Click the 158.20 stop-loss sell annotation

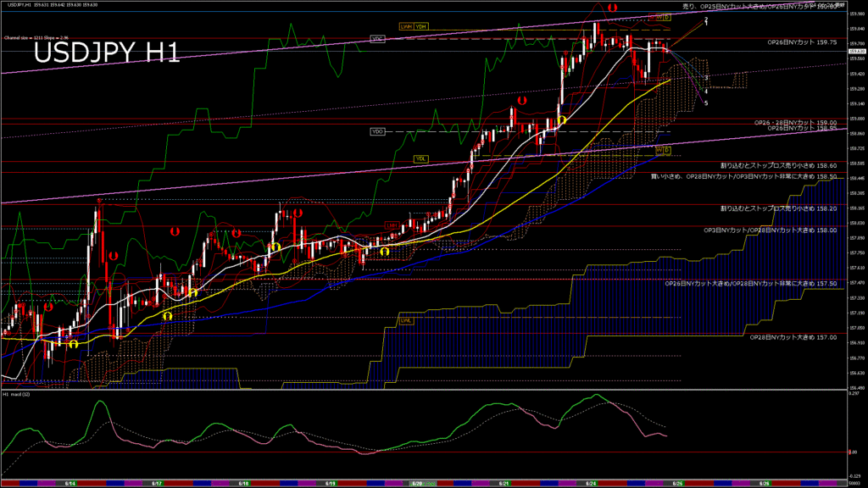[778, 208]
